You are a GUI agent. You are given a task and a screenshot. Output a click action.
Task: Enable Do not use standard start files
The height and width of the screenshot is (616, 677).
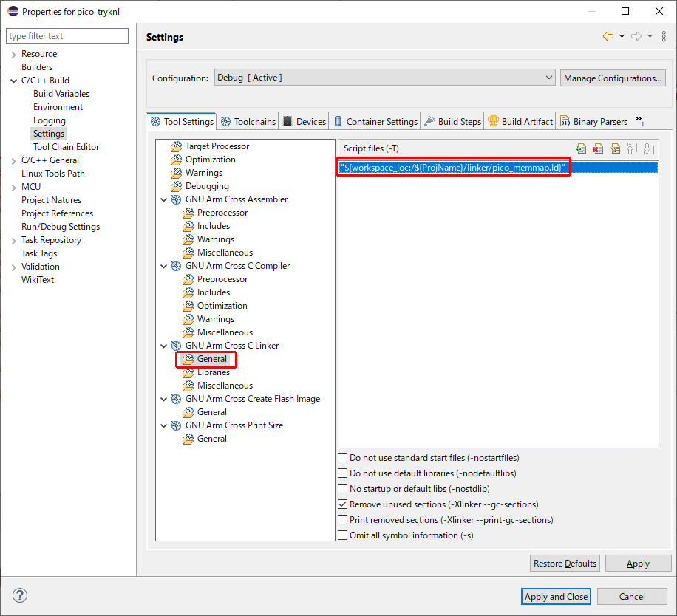(343, 458)
